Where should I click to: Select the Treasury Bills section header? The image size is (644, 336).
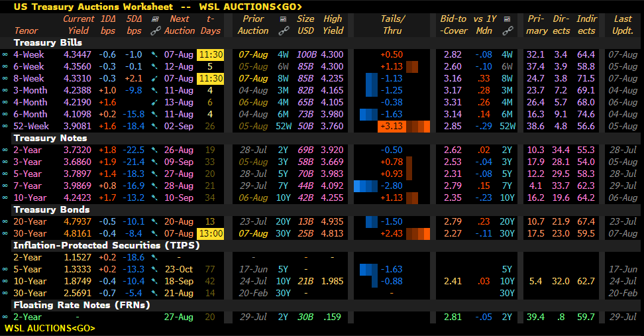(48, 42)
